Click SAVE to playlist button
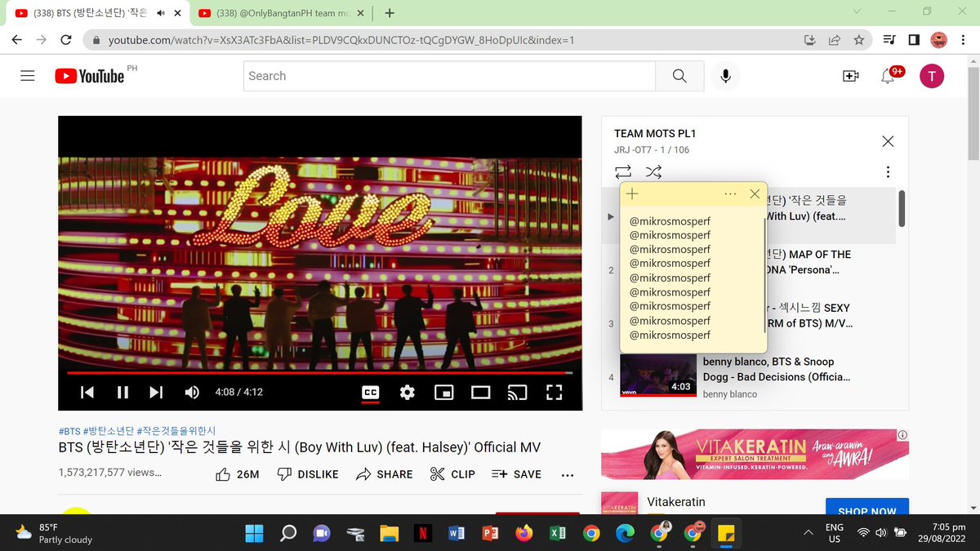The height and width of the screenshot is (551, 980). pos(516,474)
